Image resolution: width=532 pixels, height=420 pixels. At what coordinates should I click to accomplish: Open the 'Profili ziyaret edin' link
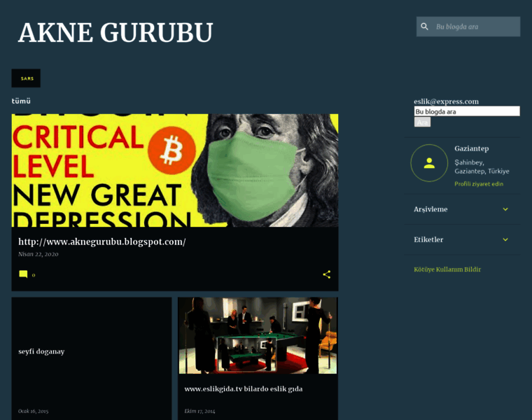pyautogui.click(x=479, y=184)
